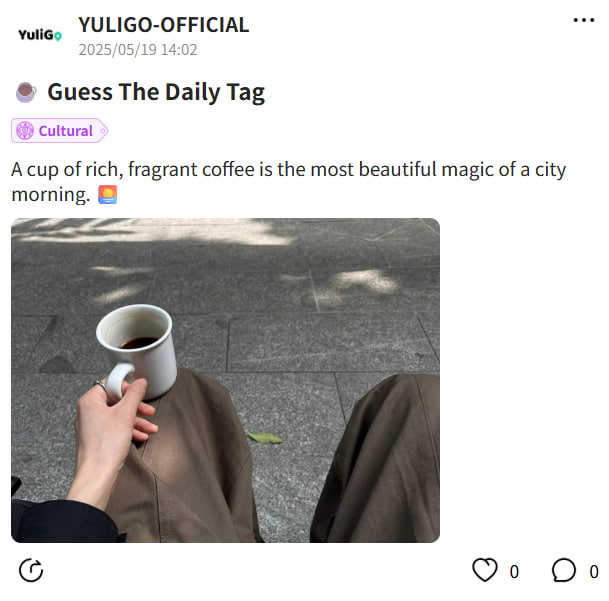Open the Guess The Daily Tag title

click(x=156, y=92)
